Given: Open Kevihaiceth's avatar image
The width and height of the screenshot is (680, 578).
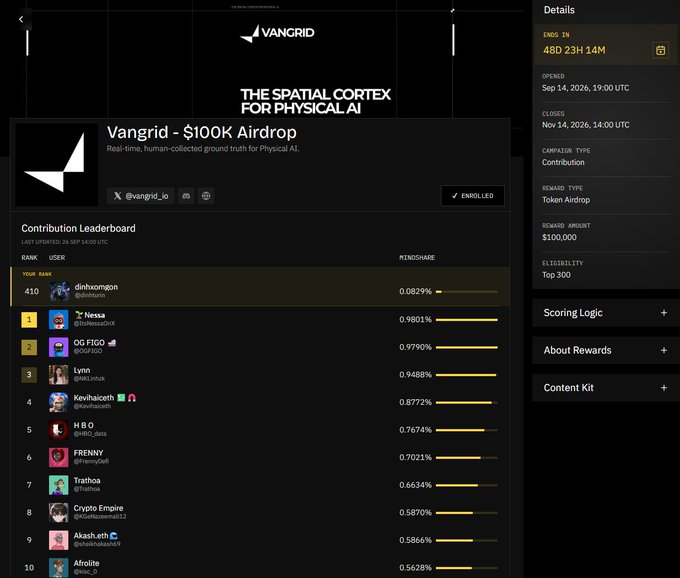Looking at the screenshot, I should click(59, 402).
